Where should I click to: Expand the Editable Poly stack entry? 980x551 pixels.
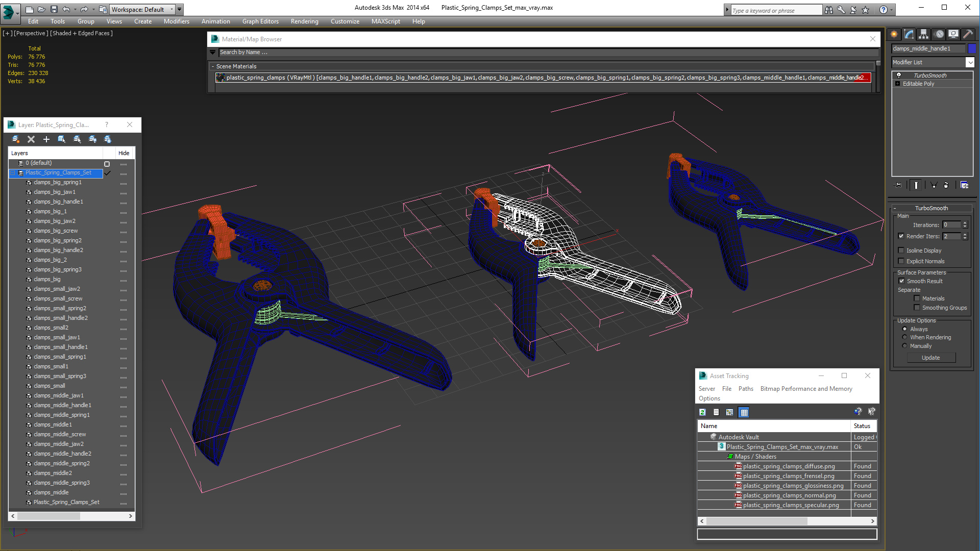pyautogui.click(x=897, y=84)
